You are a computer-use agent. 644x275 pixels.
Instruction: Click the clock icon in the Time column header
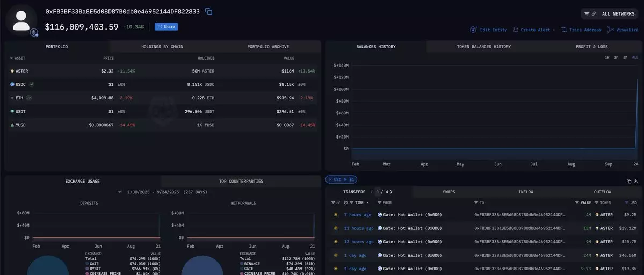346,203
